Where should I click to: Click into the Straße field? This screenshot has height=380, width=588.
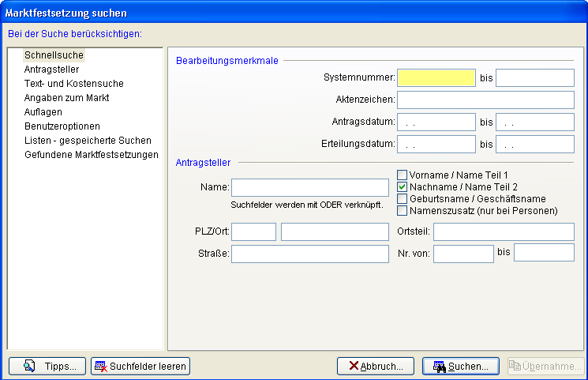309,254
